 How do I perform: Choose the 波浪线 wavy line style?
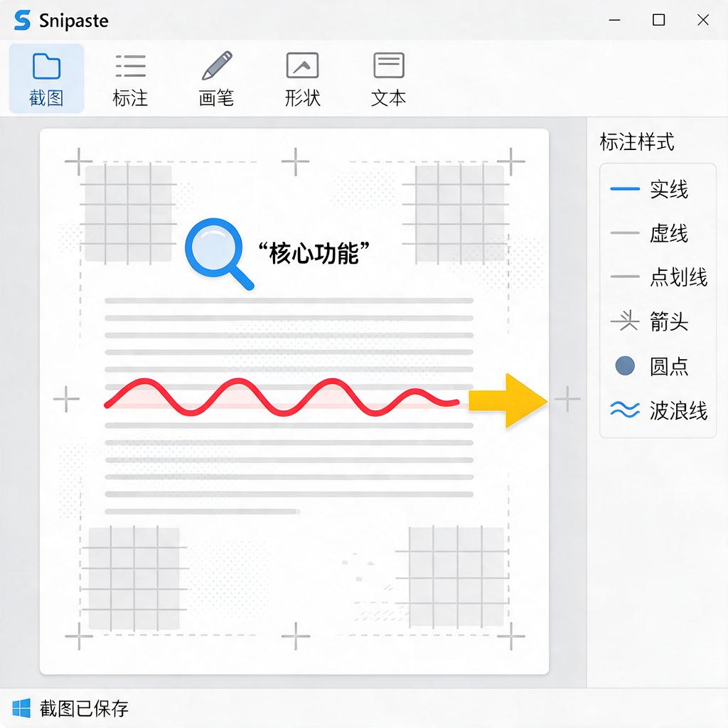pos(658,410)
